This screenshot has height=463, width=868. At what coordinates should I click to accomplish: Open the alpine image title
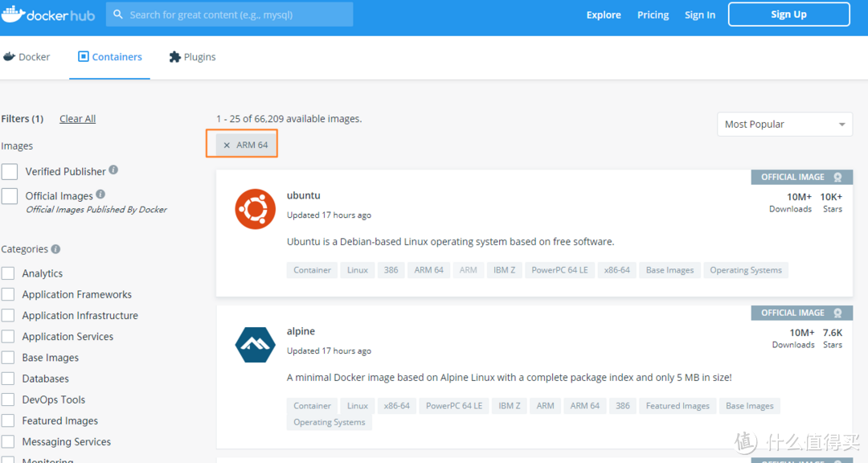click(x=301, y=331)
